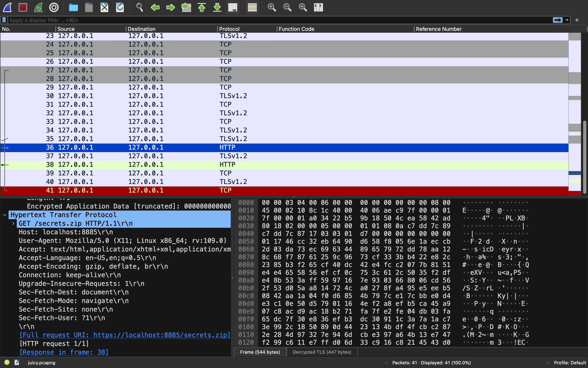Select packet 38 HTTP response row
This screenshot has width=588, height=368.
pos(284,165)
